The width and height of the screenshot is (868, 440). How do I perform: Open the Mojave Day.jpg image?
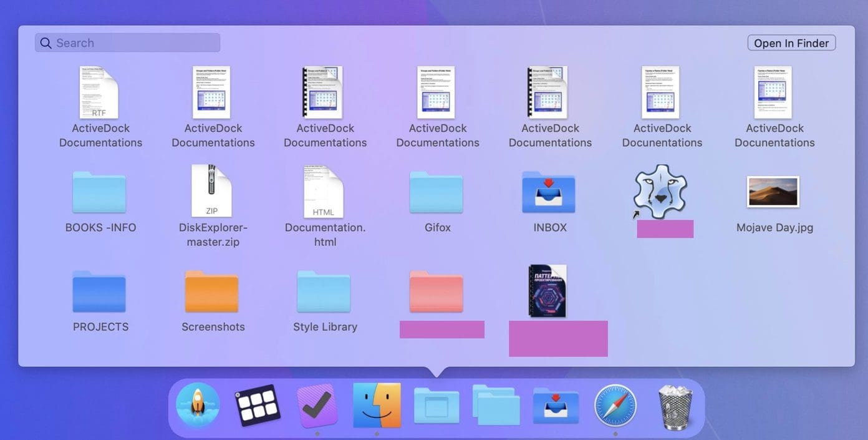click(773, 192)
